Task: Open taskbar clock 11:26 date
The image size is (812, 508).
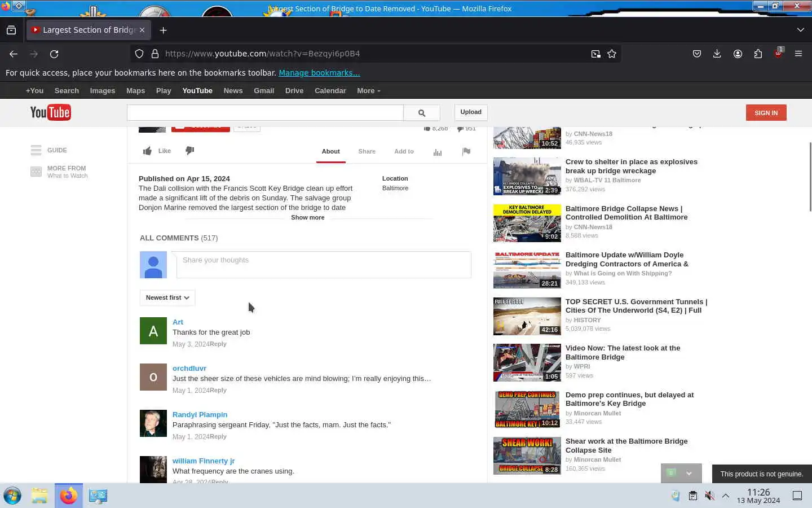Action: [758, 496]
